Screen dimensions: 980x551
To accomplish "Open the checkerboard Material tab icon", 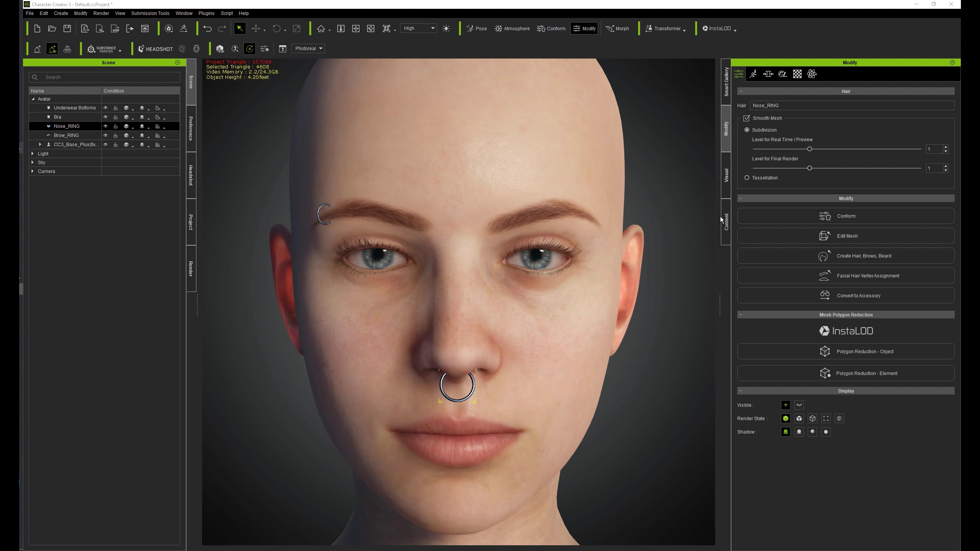I will (x=797, y=74).
